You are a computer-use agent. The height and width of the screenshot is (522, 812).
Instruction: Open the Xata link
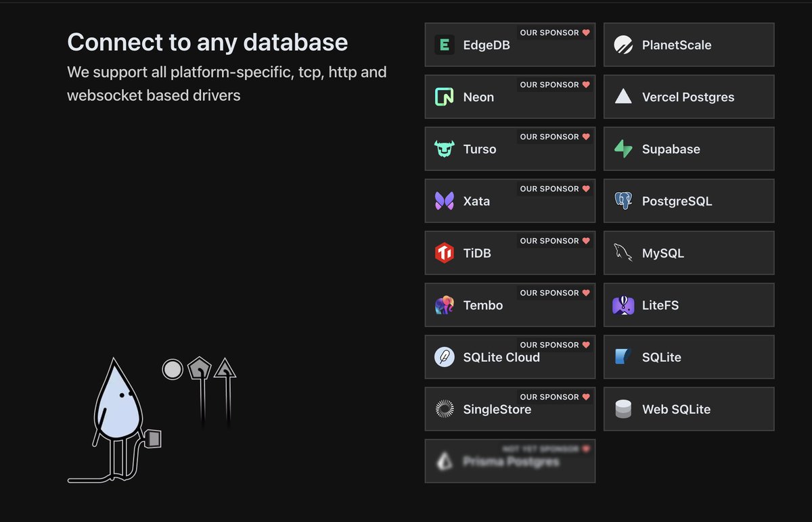tap(510, 201)
